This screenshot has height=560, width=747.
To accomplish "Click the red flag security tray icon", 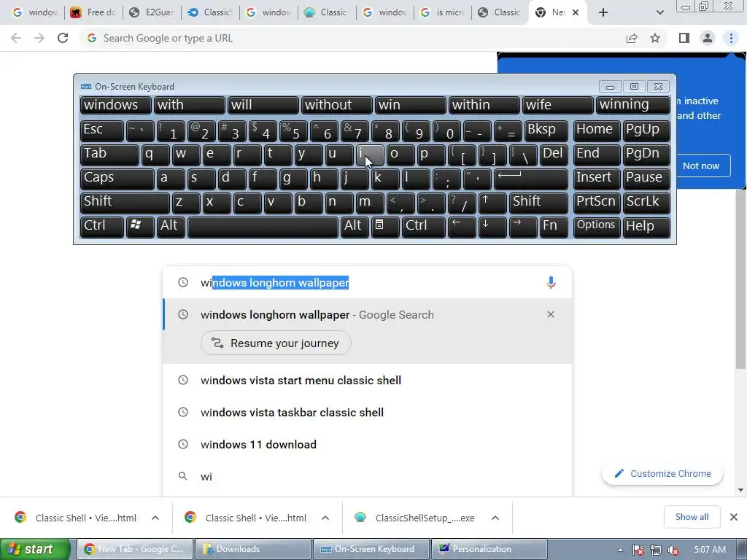I will coord(638,550).
